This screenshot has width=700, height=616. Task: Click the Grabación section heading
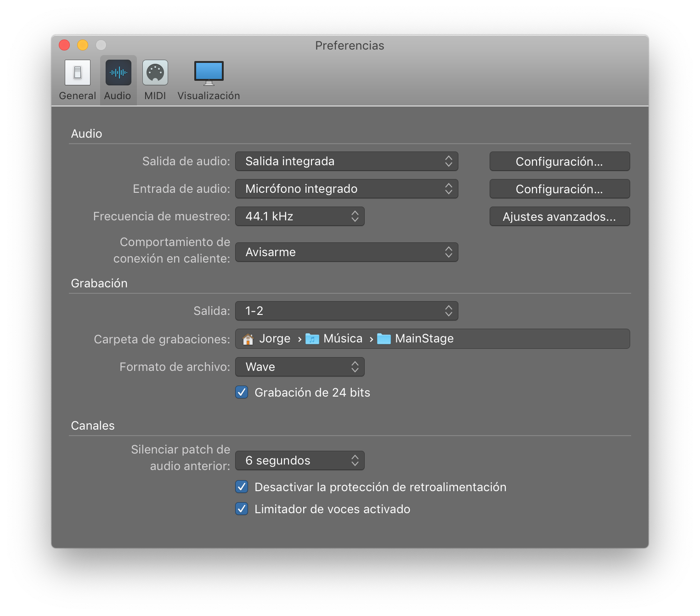coord(99,283)
